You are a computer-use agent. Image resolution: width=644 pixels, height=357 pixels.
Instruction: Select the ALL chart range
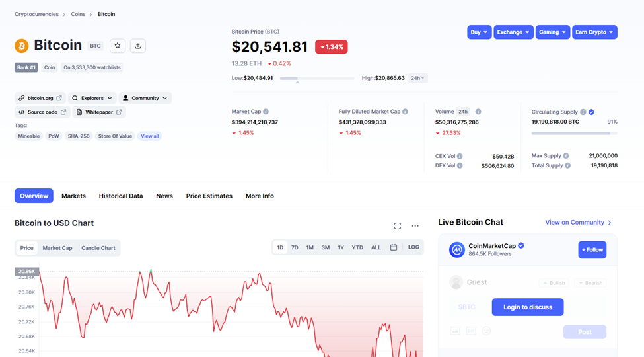pos(376,247)
